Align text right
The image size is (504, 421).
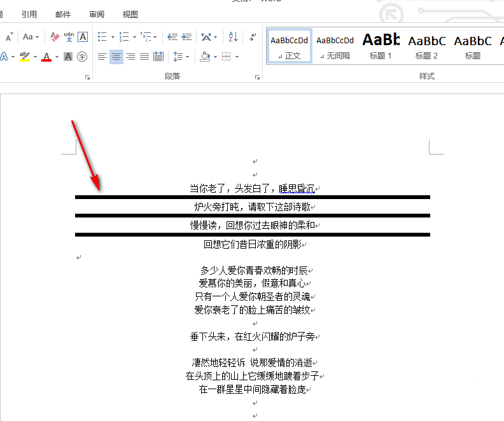130,57
